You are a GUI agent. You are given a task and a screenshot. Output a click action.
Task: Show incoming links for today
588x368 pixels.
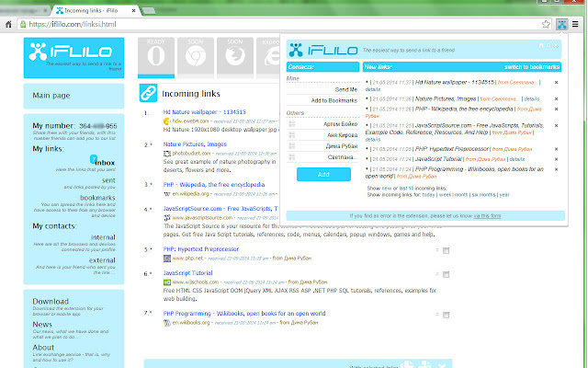pos(429,195)
